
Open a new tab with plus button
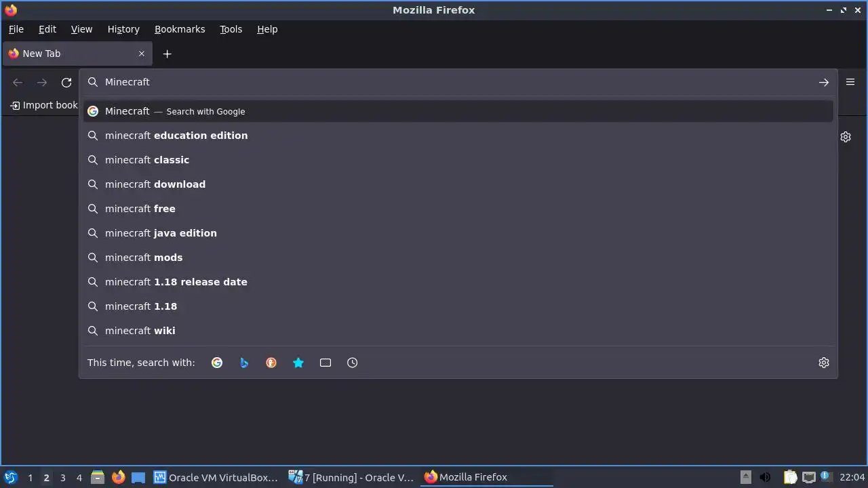[x=167, y=54]
